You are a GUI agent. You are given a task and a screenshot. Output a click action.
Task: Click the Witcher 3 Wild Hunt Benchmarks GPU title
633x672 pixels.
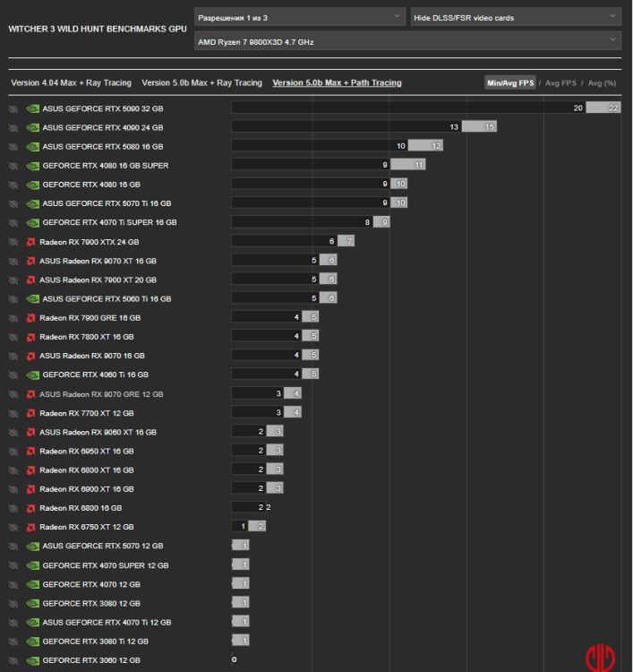point(98,30)
